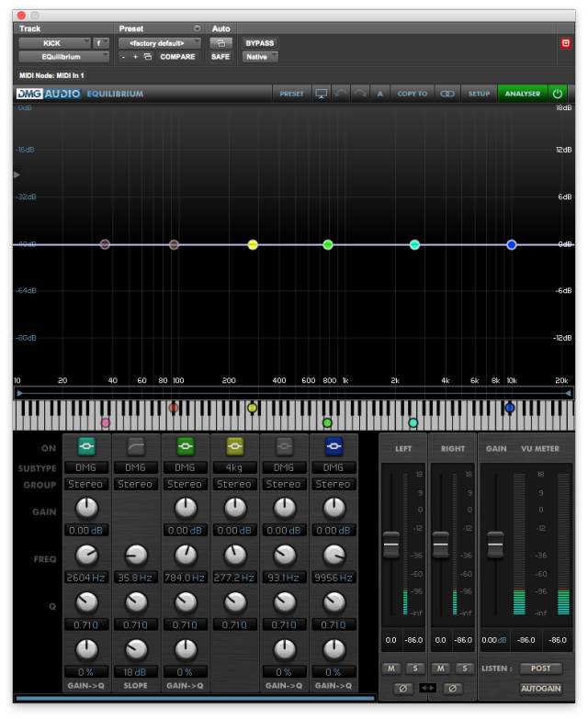Open the Preset menu round arrow
Image resolution: width=588 pixels, height=719 pixels.
(197, 28)
